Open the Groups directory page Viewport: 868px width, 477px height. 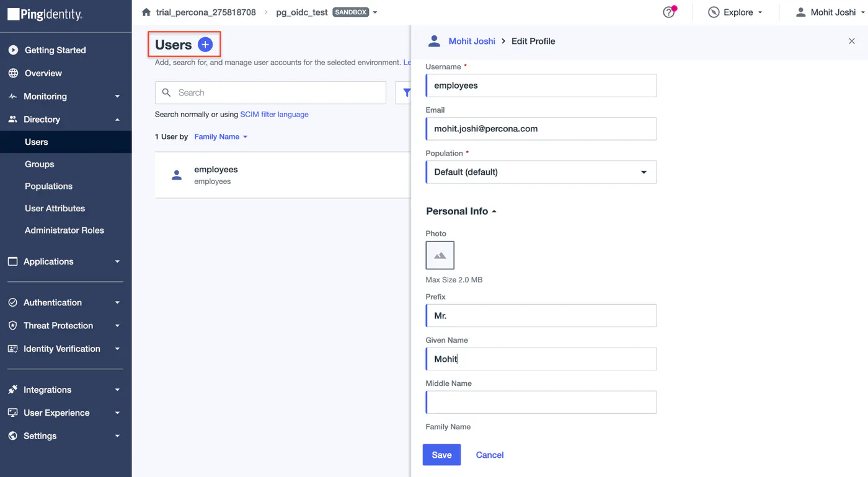tap(40, 164)
